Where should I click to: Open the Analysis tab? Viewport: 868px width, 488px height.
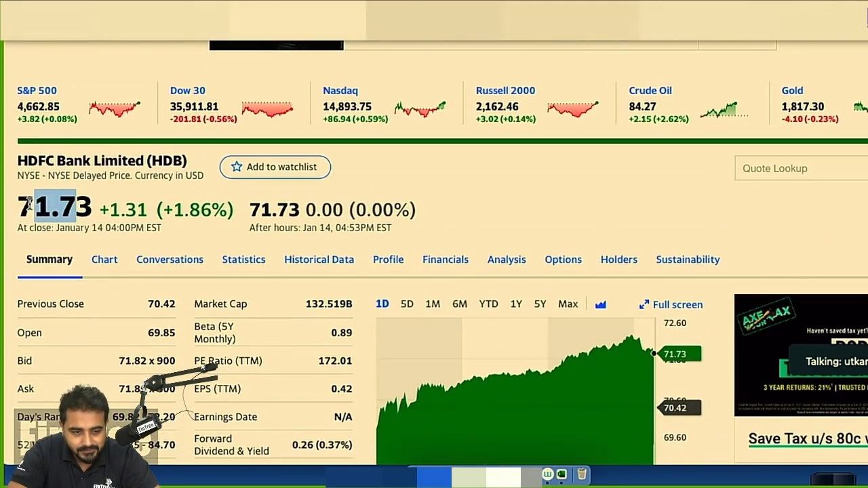click(507, 260)
